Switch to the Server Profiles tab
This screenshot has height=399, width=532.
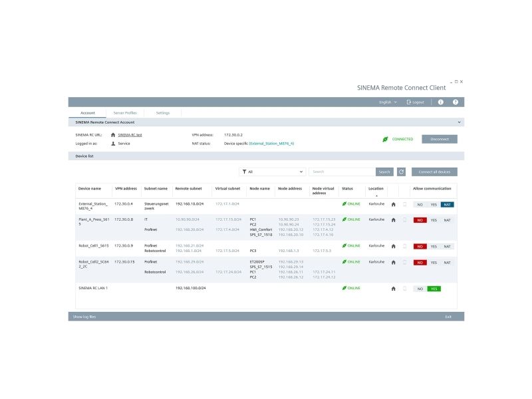(125, 113)
